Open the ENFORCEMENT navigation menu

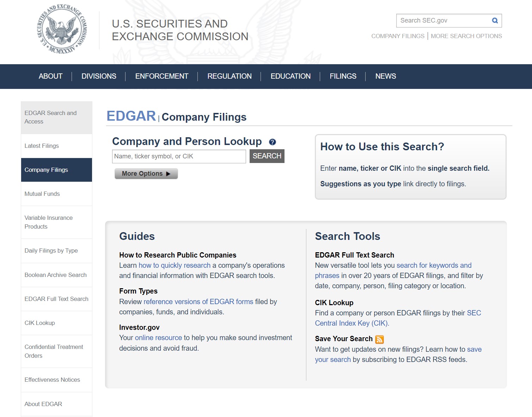click(x=161, y=76)
